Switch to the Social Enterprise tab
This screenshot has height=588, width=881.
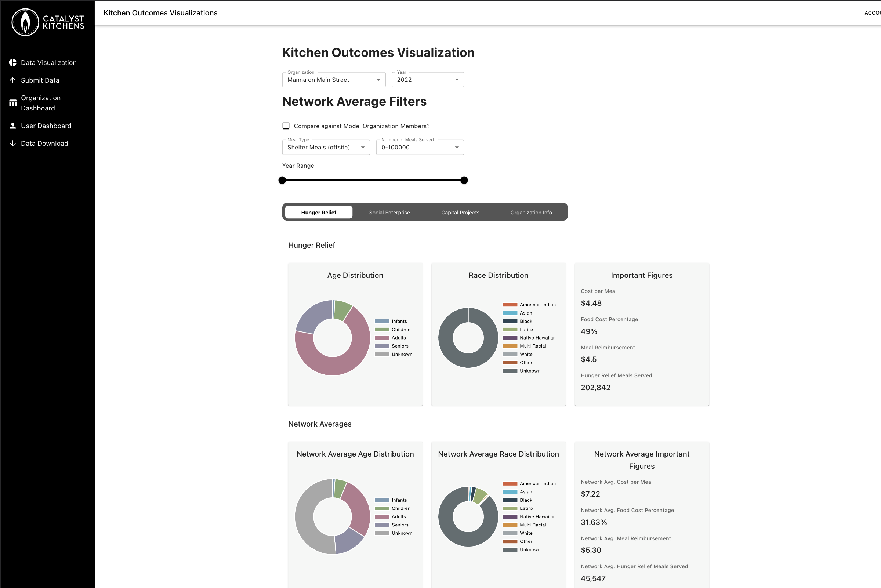point(389,213)
